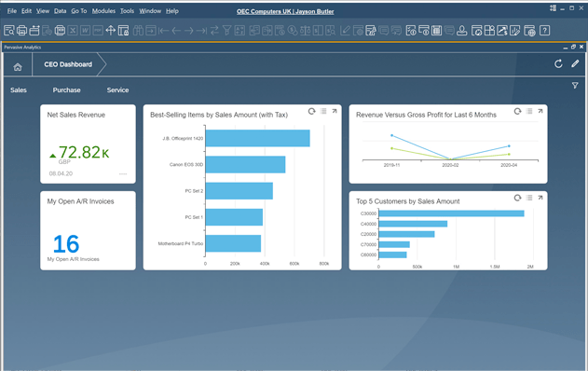This screenshot has height=371, width=588.
Task: Open the Data menu
Action: tap(60, 11)
